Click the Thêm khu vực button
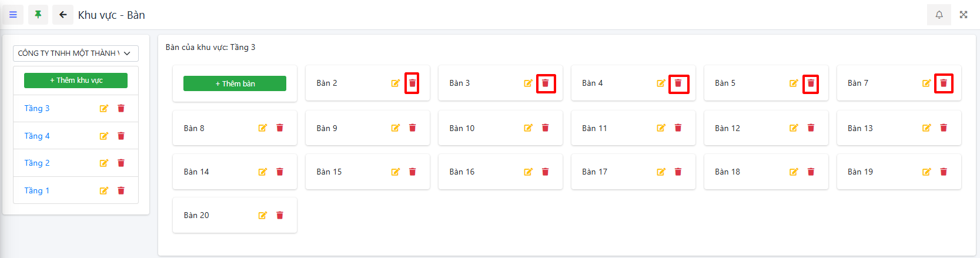Screen dimensions: 980x258 point(76,81)
